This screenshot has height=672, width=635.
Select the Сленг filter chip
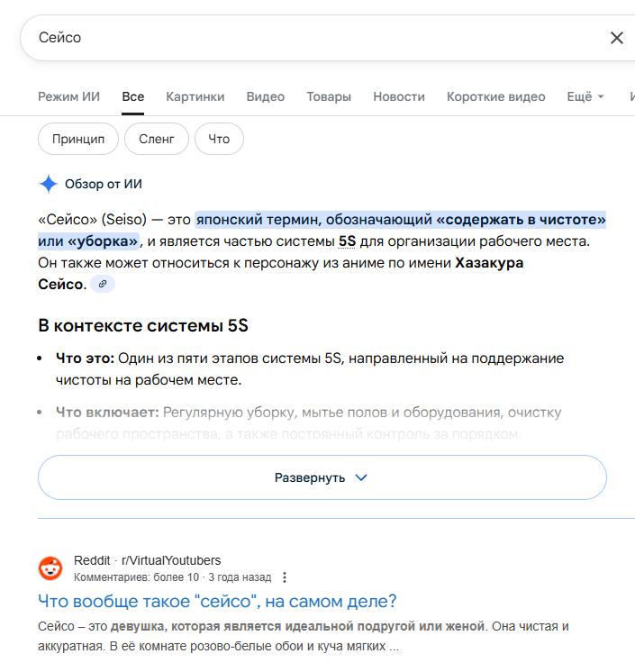point(157,139)
